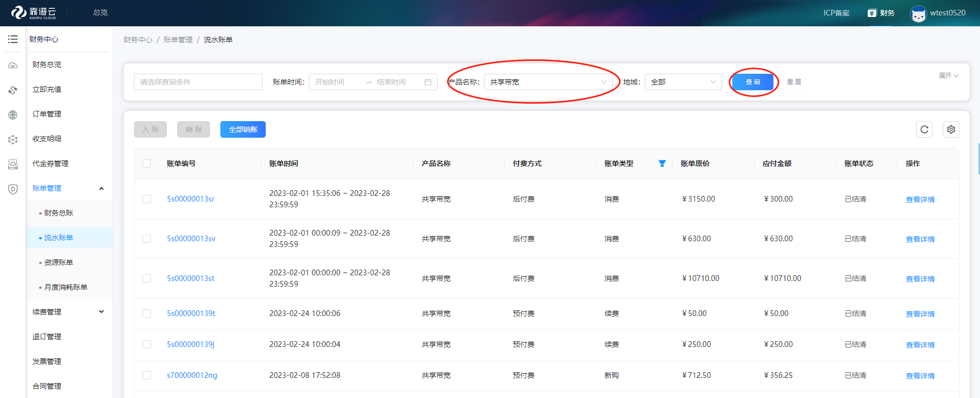980x398 pixels.
Task: Click the 请选择查询条件 search input field
Action: coord(198,82)
